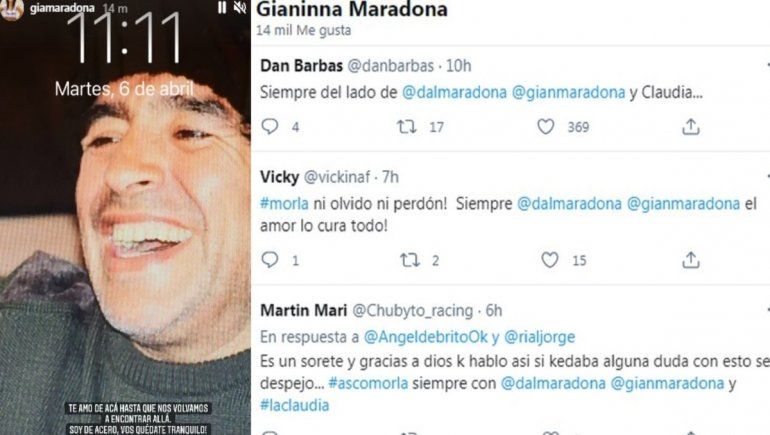The height and width of the screenshot is (435, 770).
Task: Unmute the story sound icon
Action: click(240, 7)
